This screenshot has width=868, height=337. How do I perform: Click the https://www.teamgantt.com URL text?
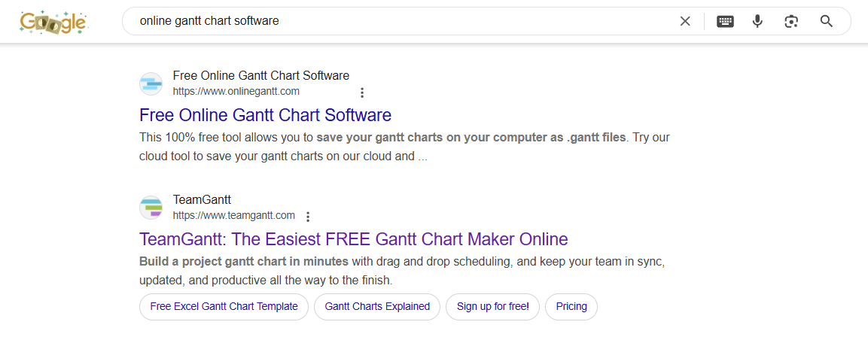click(233, 215)
